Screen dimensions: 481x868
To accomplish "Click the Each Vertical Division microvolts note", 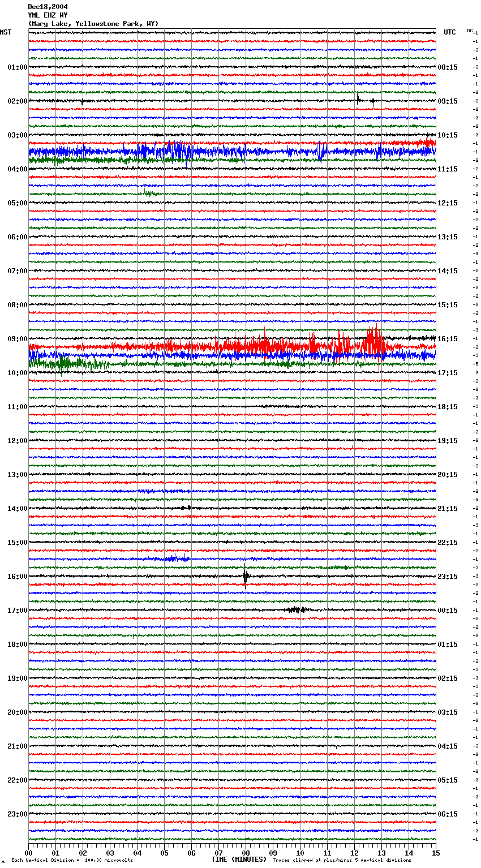I will click(72, 861).
